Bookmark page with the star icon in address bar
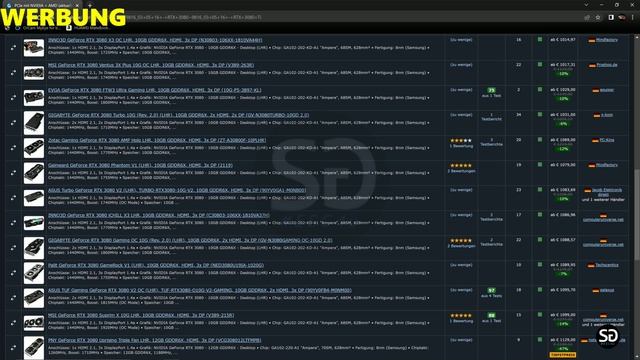This screenshot has height=360, width=640. coord(598,18)
